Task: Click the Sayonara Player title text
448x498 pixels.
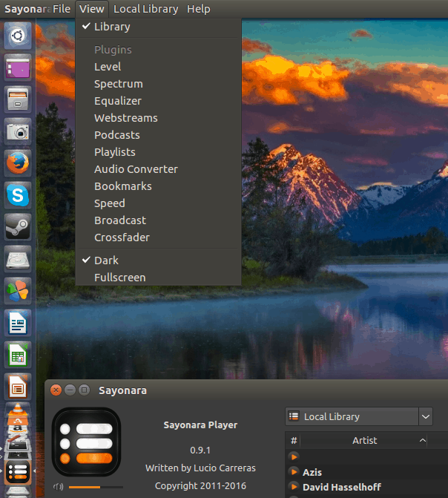Action: coord(200,425)
